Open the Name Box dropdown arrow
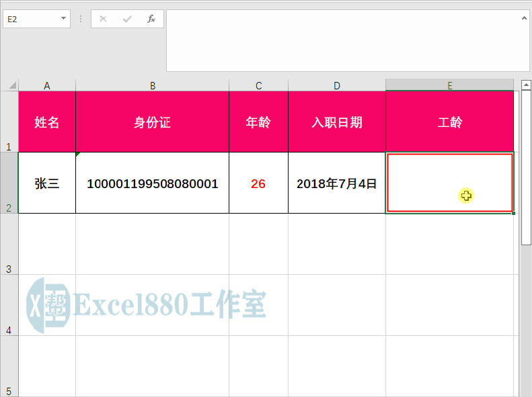Image resolution: width=532 pixels, height=397 pixels. point(63,18)
